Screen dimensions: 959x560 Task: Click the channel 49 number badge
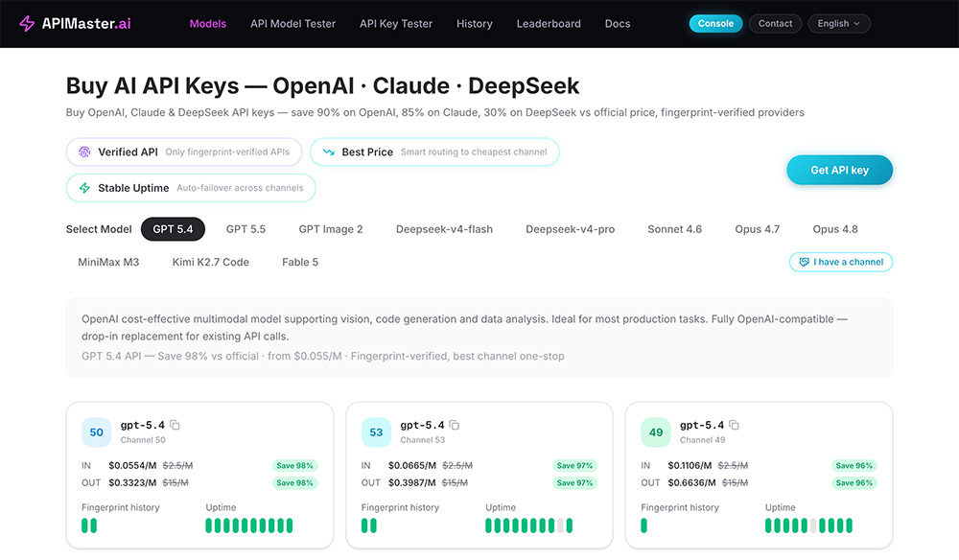click(x=656, y=432)
